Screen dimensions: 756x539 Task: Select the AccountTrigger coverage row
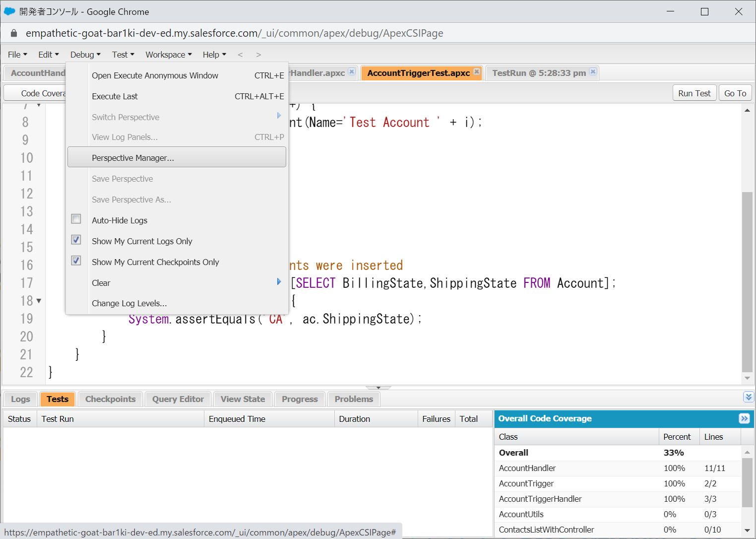tap(618, 483)
